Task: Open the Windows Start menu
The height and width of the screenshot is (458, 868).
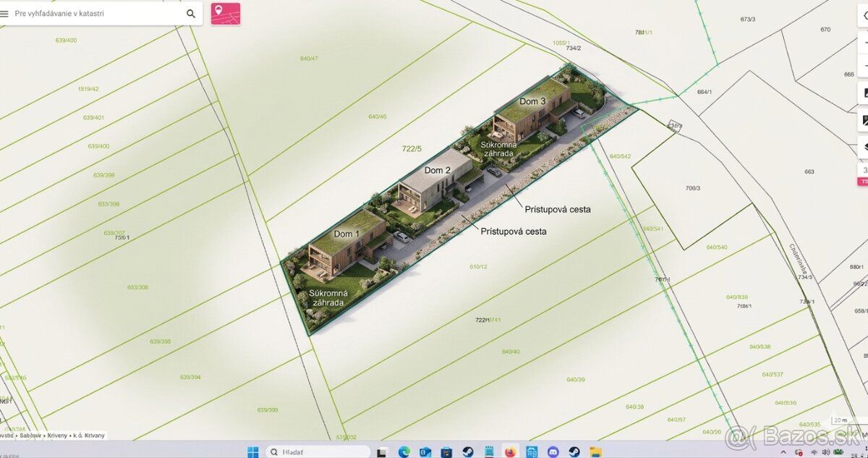Action: coord(252,452)
